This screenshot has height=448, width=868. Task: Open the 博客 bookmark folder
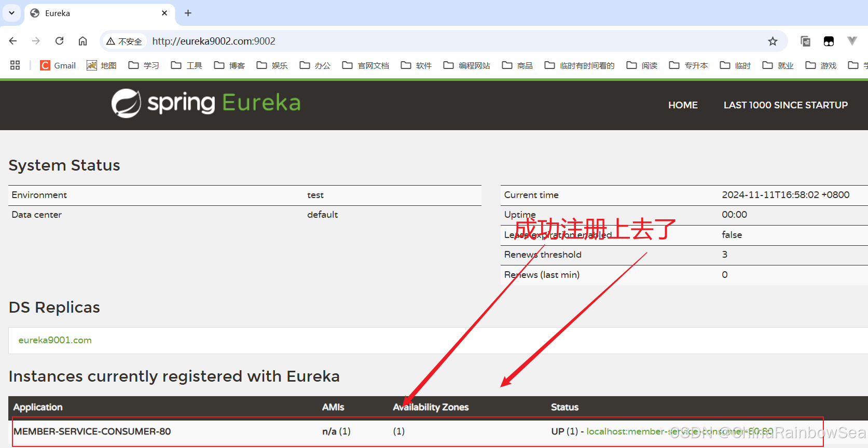click(x=229, y=65)
